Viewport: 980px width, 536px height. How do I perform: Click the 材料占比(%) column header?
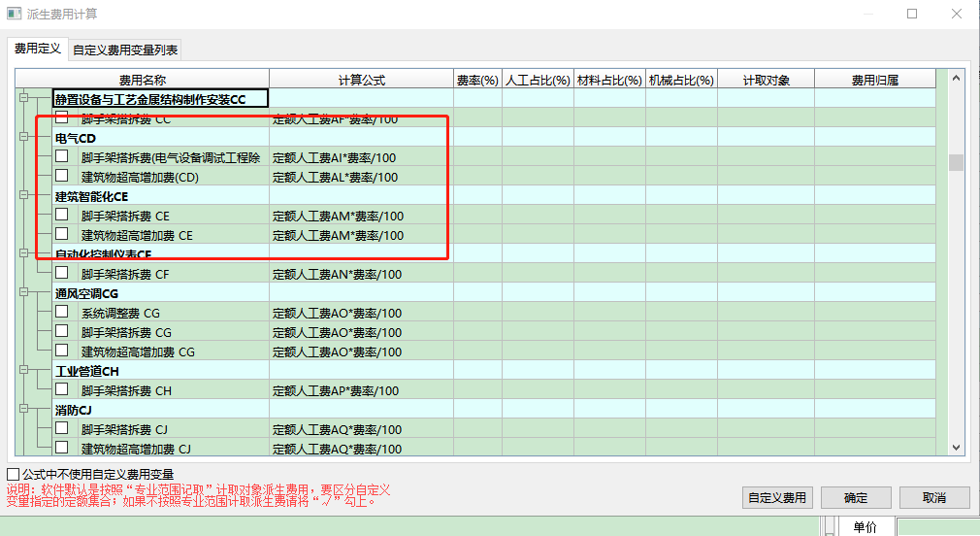[610, 80]
